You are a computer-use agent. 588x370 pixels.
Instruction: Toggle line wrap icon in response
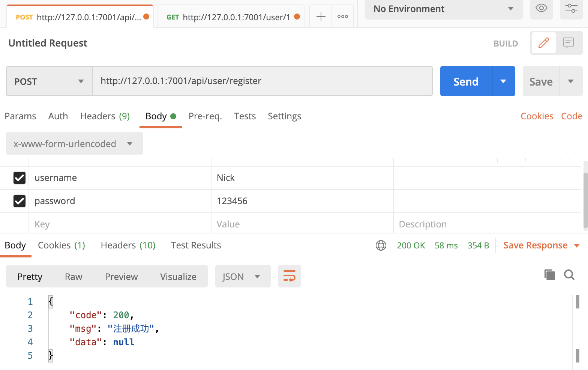coord(289,276)
